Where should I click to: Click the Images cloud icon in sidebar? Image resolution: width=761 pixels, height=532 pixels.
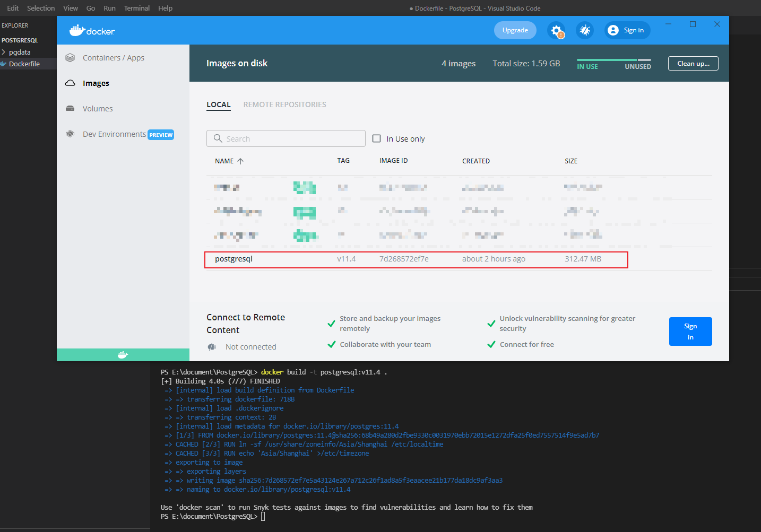click(70, 83)
